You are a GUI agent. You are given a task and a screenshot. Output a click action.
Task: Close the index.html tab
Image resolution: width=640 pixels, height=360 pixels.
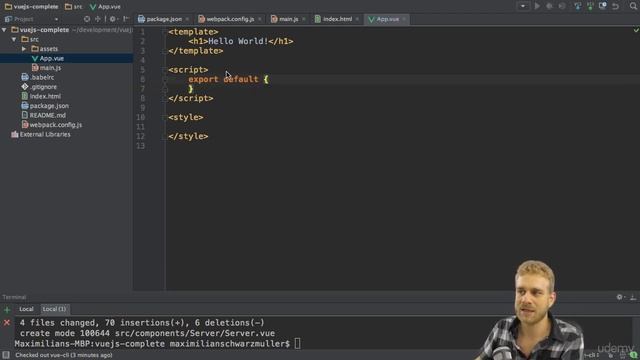click(357, 19)
